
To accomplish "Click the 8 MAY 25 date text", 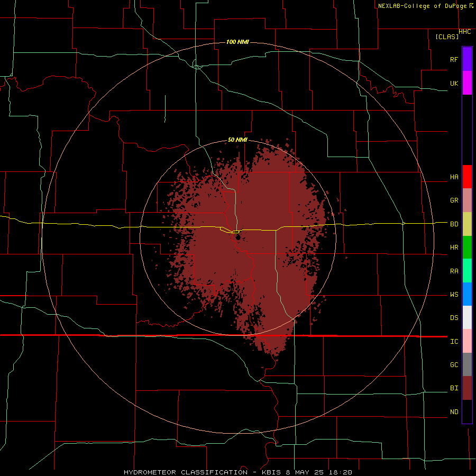I will coord(305,472).
